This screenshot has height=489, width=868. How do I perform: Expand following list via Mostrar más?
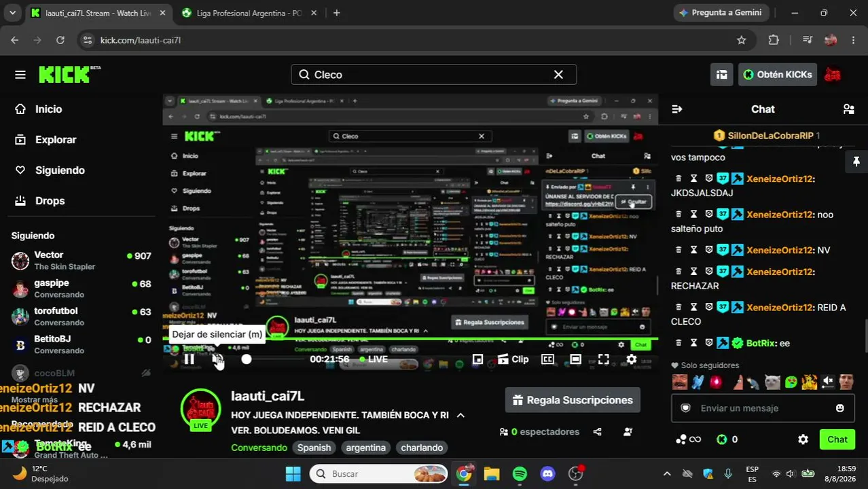click(35, 400)
